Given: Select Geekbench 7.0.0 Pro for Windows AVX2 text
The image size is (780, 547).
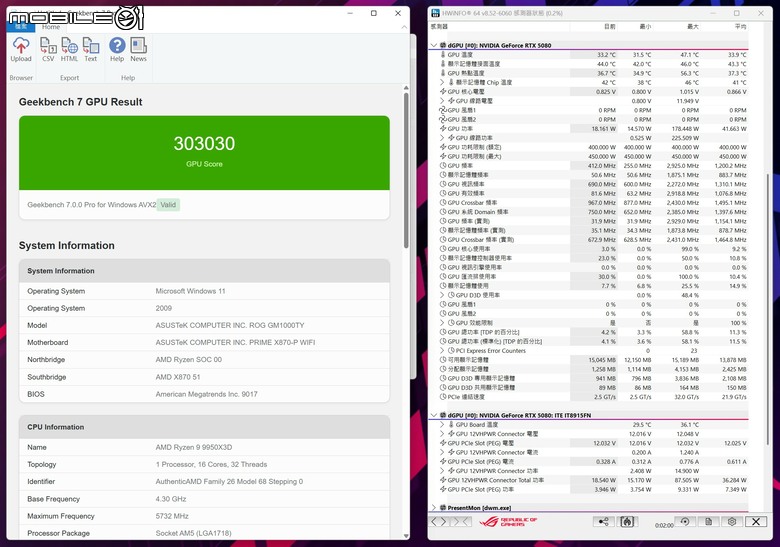Looking at the screenshot, I should coord(92,205).
